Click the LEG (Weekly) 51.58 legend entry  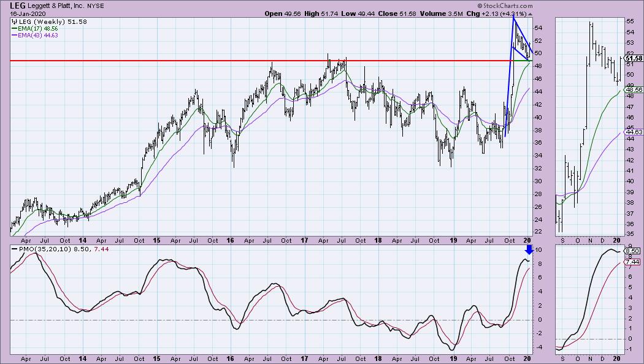(x=53, y=21)
